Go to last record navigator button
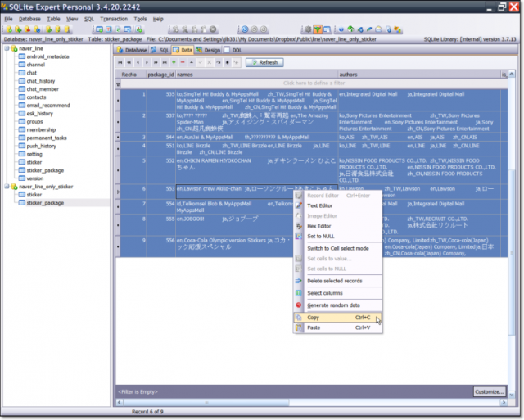The image size is (524, 420). pos(165,62)
